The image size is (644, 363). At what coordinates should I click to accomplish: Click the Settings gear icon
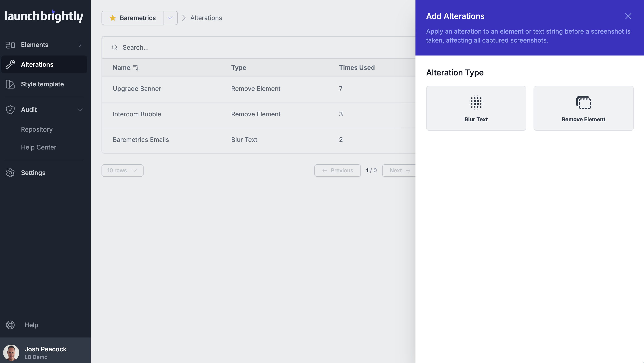pos(10,173)
